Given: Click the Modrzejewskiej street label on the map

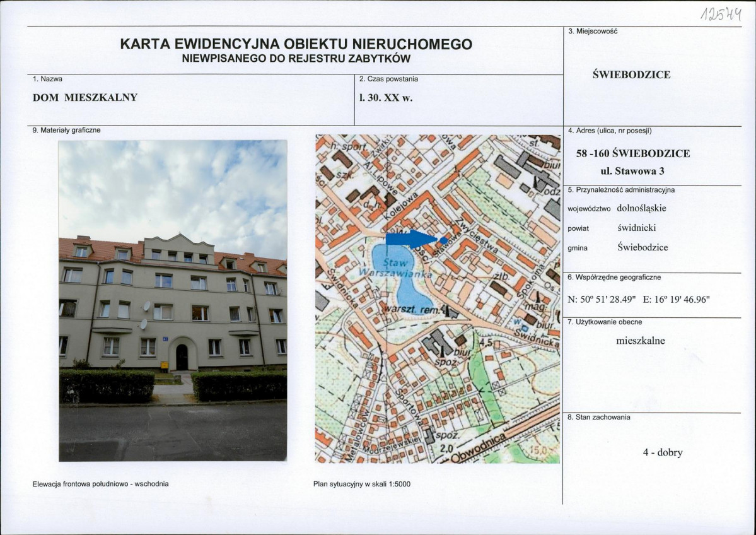Looking at the screenshot, I should tap(392, 445).
